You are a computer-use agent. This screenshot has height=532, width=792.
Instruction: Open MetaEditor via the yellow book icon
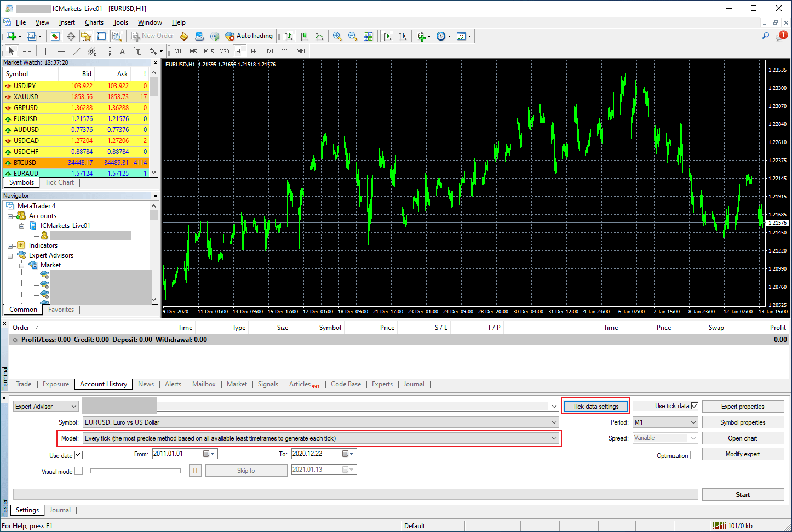click(184, 36)
